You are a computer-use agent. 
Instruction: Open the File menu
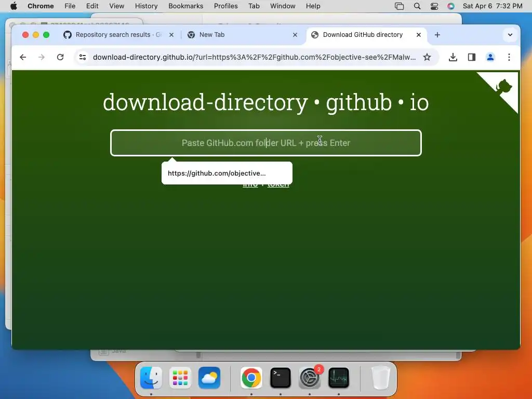tap(70, 6)
